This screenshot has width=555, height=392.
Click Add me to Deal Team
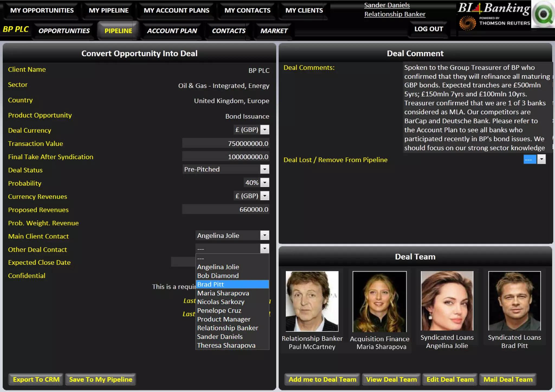[322, 380]
